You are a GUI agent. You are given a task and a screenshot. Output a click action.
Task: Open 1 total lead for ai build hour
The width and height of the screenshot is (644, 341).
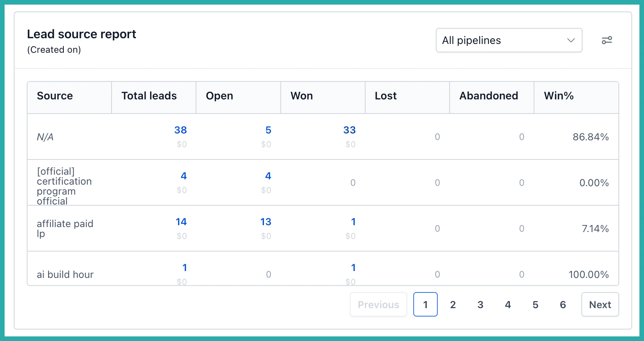[184, 268]
